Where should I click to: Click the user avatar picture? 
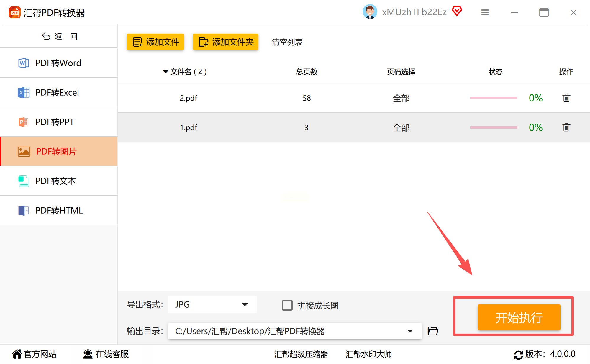tap(370, 12)
